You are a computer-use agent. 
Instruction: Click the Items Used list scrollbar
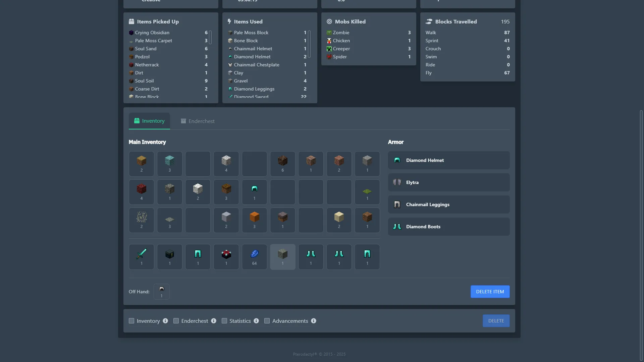[309, 44]
